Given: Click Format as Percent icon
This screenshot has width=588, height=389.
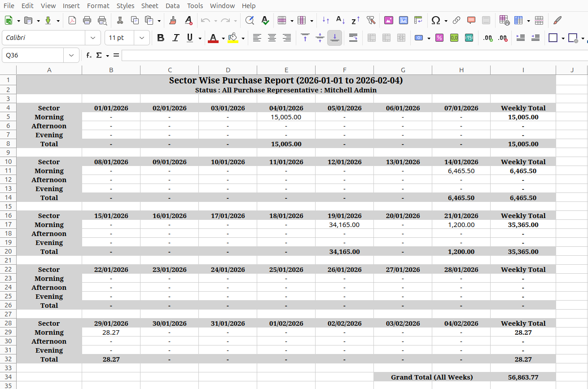Looking at the screenshot, I should 439,38.
